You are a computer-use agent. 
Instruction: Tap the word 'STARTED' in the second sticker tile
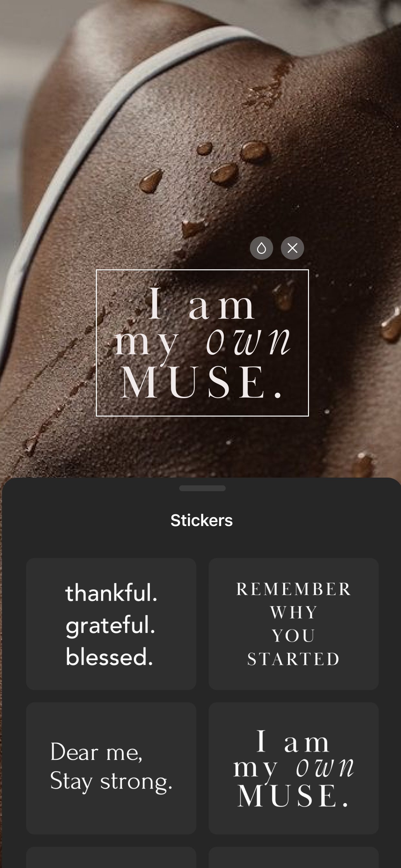(293, 659)
